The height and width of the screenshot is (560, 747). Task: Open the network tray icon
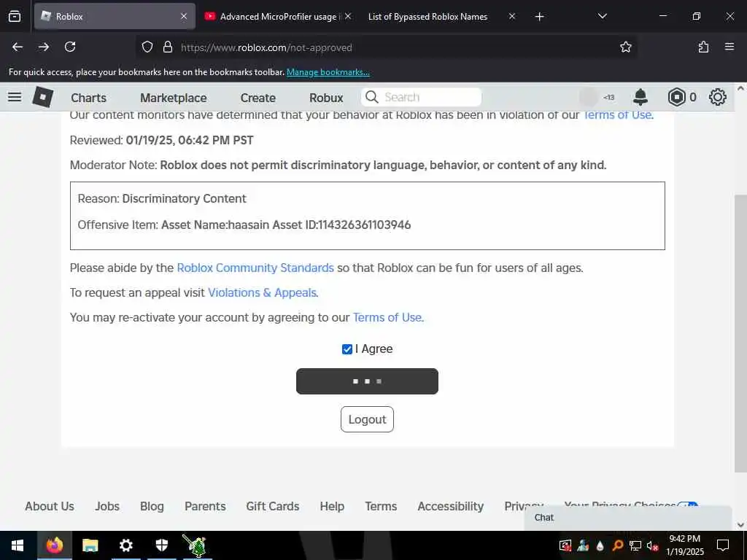coord(635,545)
